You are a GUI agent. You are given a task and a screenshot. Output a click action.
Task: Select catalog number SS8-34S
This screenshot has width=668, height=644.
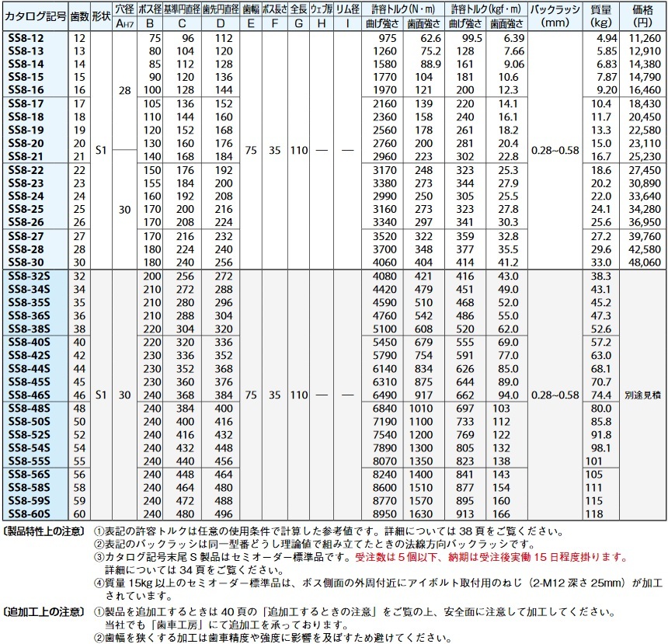click(29, 290)
